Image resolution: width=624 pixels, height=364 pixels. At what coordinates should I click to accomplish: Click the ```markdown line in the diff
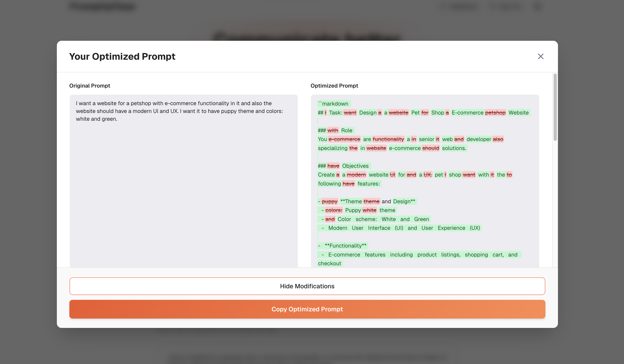pyautogui.click(x=333, y=104)
